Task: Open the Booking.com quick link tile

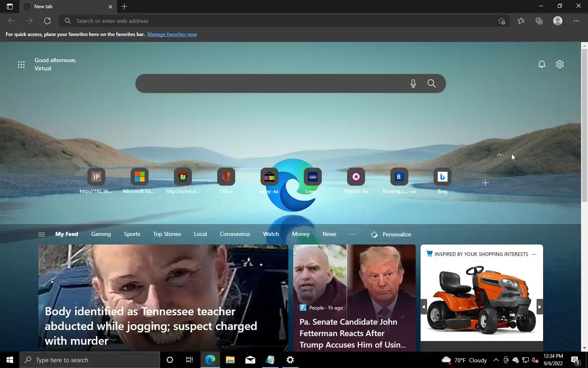Action: tap(399, 181)
